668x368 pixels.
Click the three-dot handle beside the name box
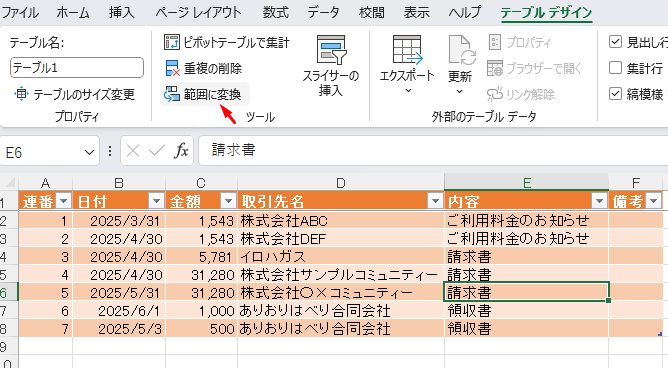click(110, 151)
